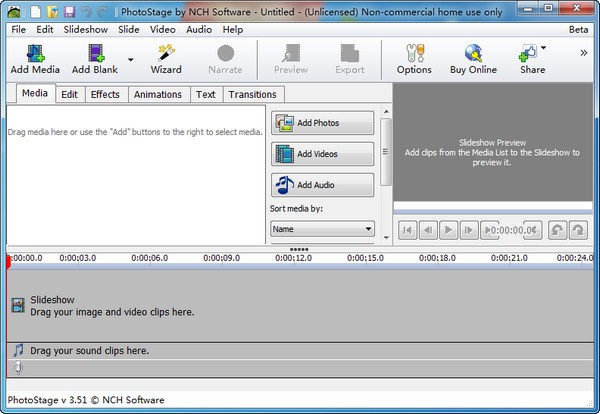Click the media panel scroll up arrow
Viewport: 600px width, 414px height.
[386, 111]
